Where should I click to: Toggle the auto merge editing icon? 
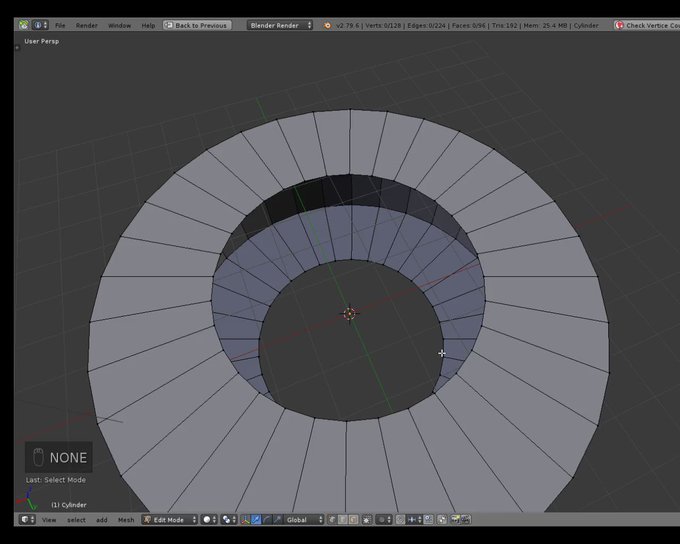[441, 520]
